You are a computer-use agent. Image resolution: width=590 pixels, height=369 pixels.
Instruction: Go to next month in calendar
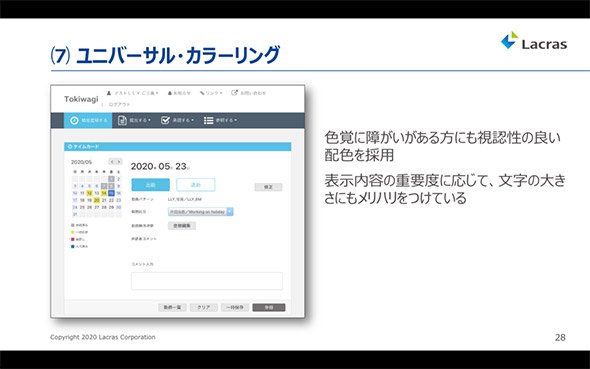point(119,162)
